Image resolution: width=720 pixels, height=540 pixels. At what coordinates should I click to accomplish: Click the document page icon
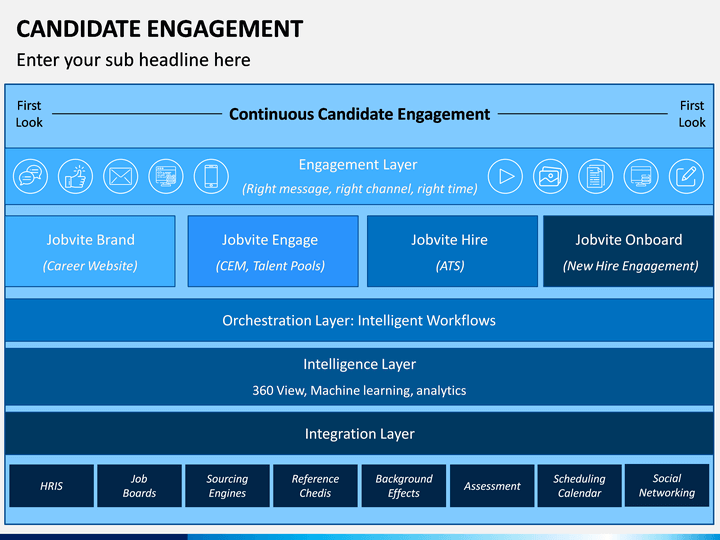pos(596,176)
